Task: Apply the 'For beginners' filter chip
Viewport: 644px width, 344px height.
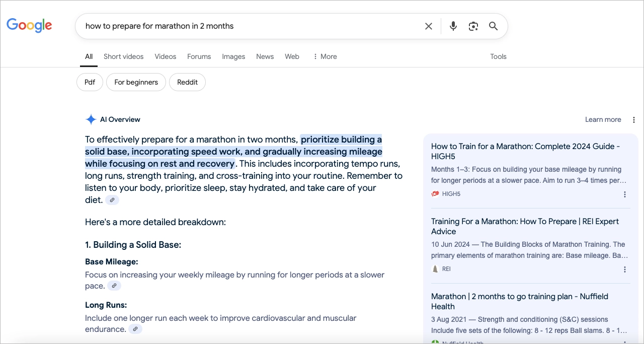Action: (136, 82)
